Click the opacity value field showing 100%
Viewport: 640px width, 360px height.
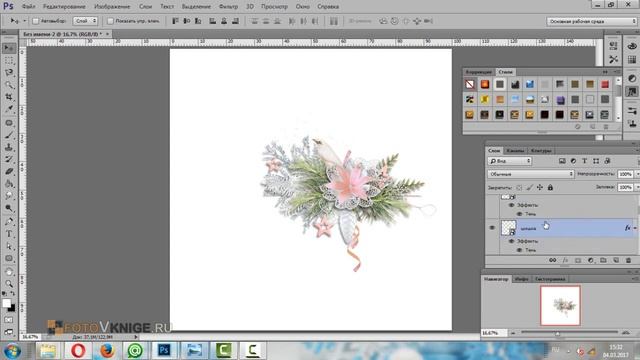625,174
